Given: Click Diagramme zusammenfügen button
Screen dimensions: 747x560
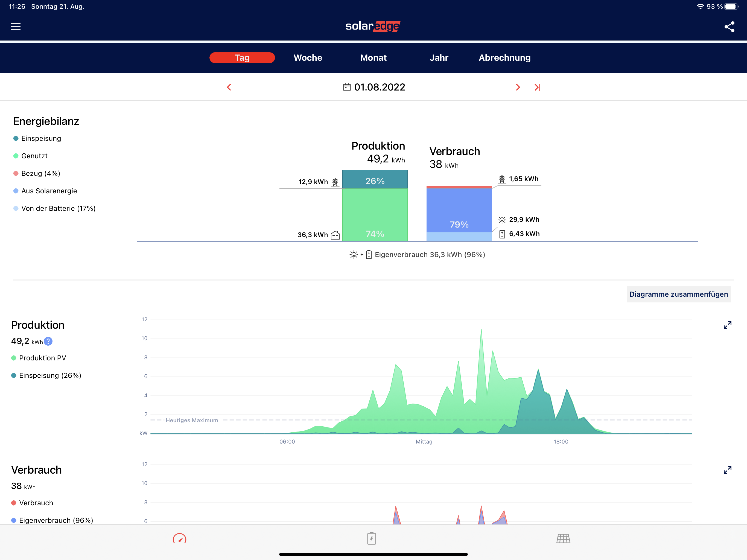Looking at the screenshot, I should coord(678,294).
